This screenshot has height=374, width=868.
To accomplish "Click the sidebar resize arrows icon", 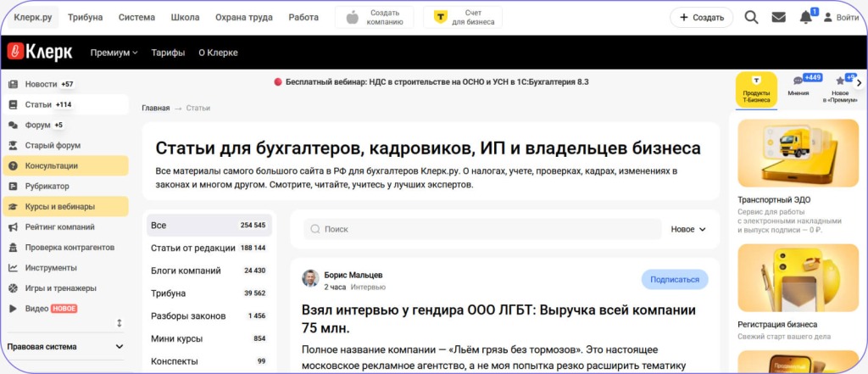I will pos(119,323).
